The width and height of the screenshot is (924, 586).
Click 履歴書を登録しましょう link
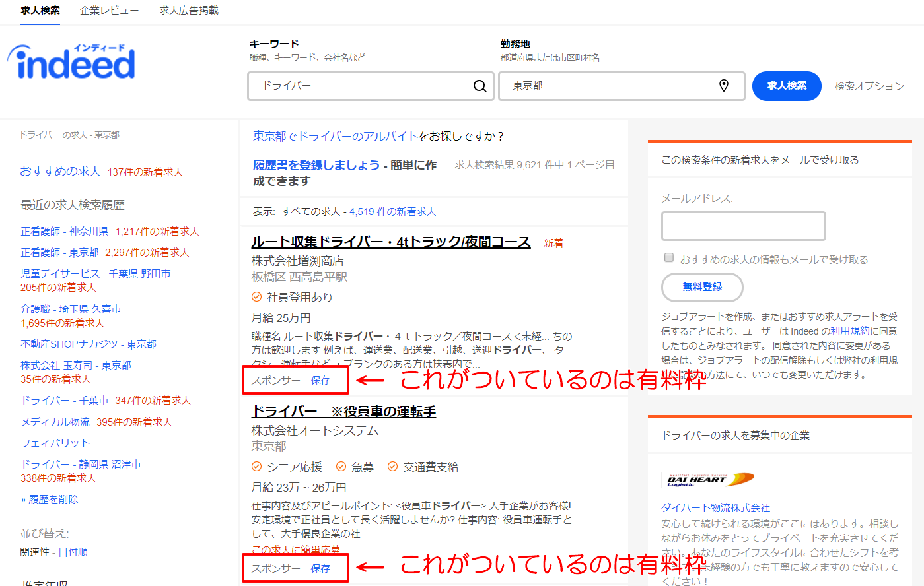point(316,165)
